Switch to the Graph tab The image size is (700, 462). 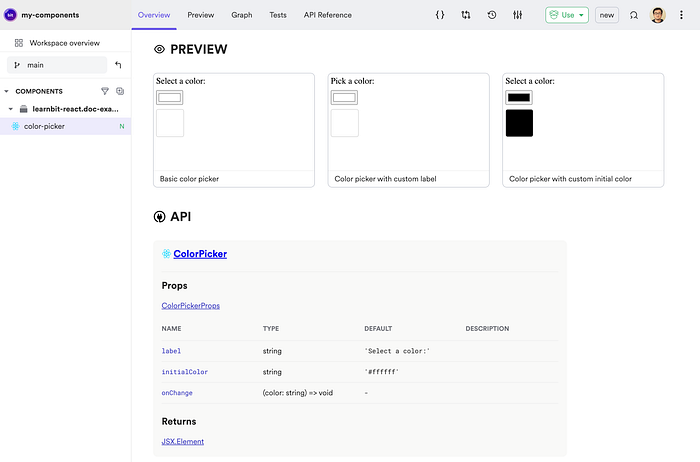point(242,15)
